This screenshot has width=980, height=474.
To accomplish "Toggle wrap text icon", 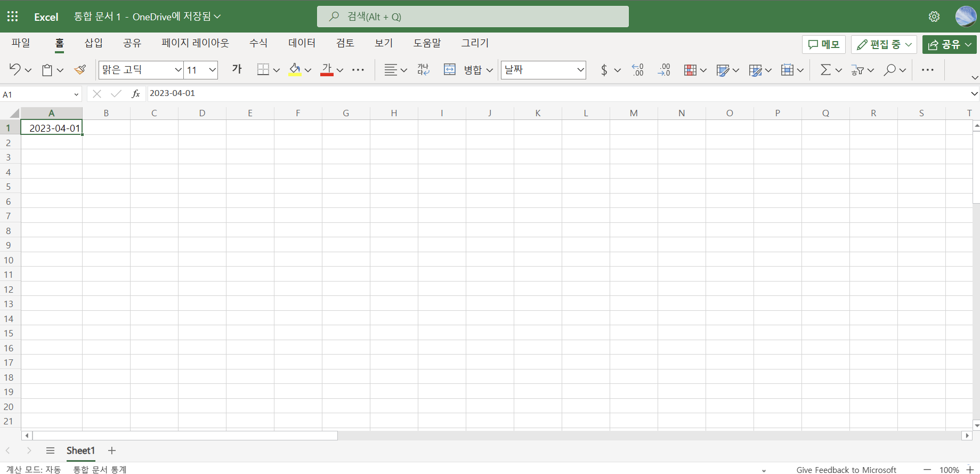I will (x=424, y=70).
